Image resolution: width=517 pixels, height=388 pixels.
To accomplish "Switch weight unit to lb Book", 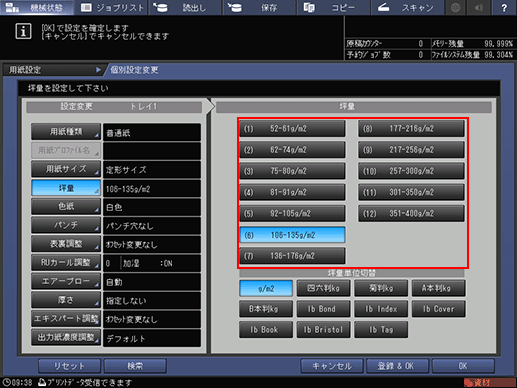I will pyautogui.click(x=266, y=330).
